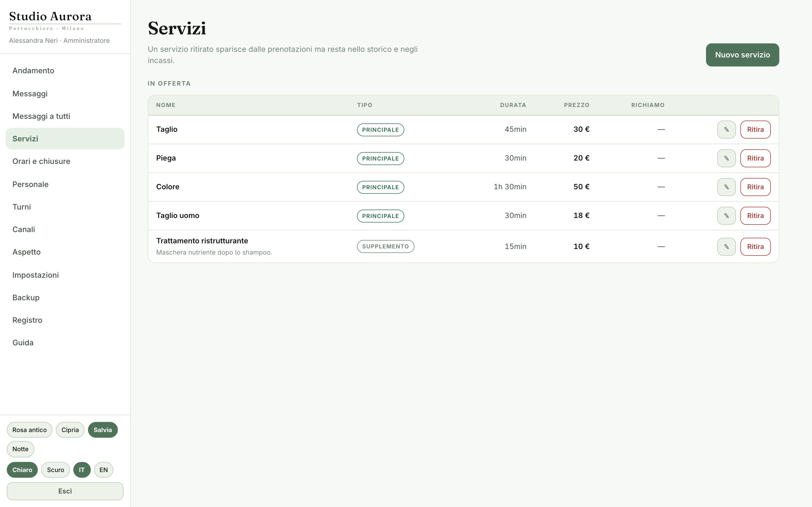Screen dimensions: 812x507
Task: Choose the Rosa antico theme
Action: [30, 430]
